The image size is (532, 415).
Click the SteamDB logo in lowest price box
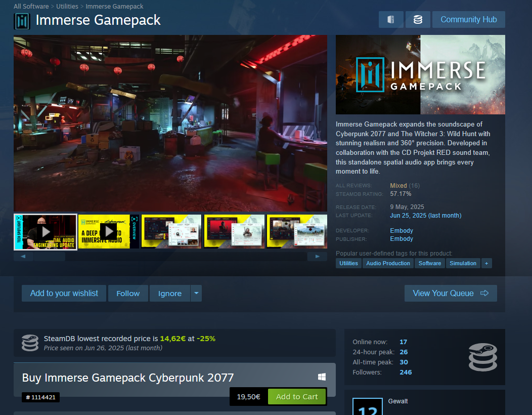[30, 343]
